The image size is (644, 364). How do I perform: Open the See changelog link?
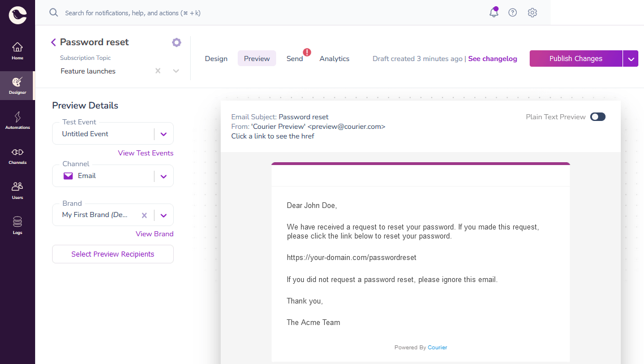point(492,58)
